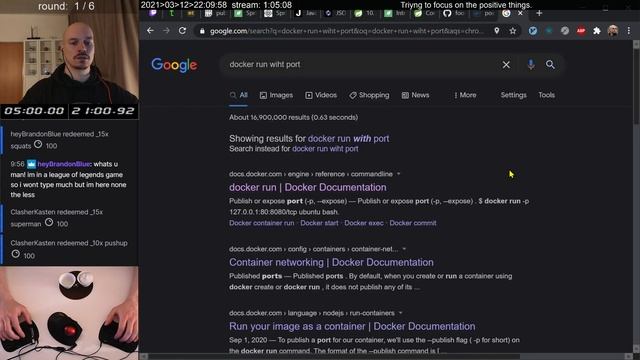
Task: Click corrected 'docker run with port' link
Action: click(348, 138)
